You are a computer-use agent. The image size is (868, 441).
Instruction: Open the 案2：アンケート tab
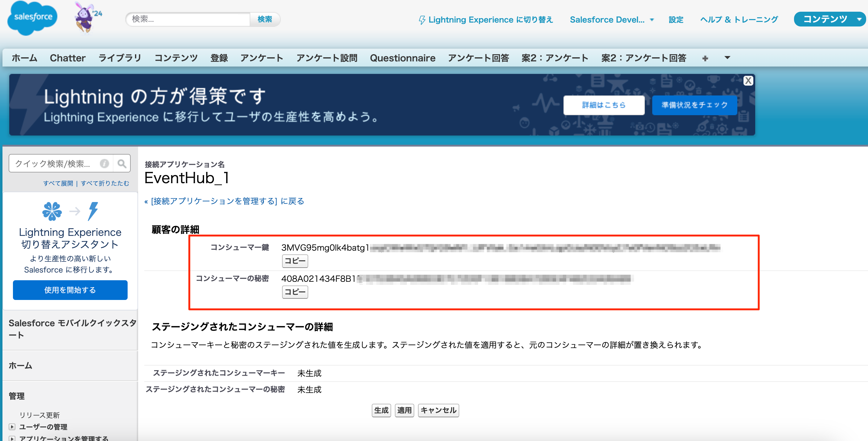555,58
